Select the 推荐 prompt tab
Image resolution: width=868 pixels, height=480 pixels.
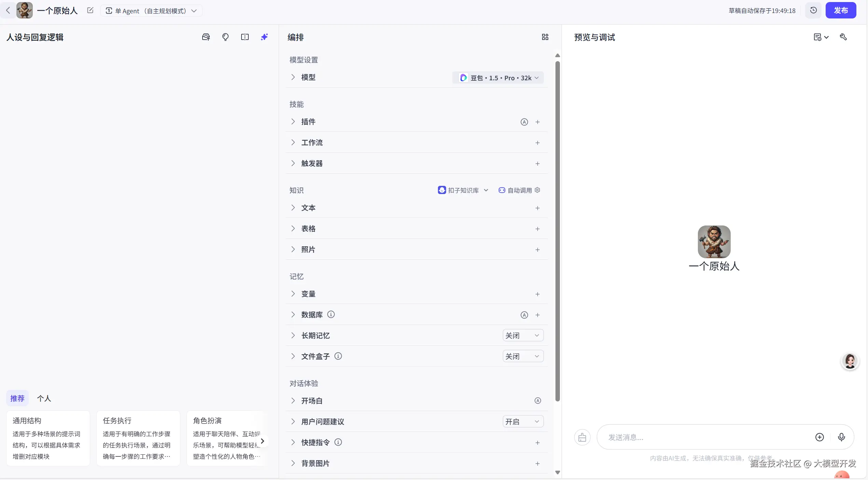[17, 398]
